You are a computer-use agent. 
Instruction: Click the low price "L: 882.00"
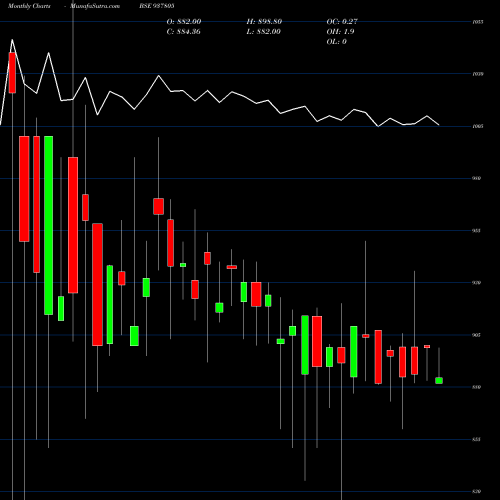point(264,32)
